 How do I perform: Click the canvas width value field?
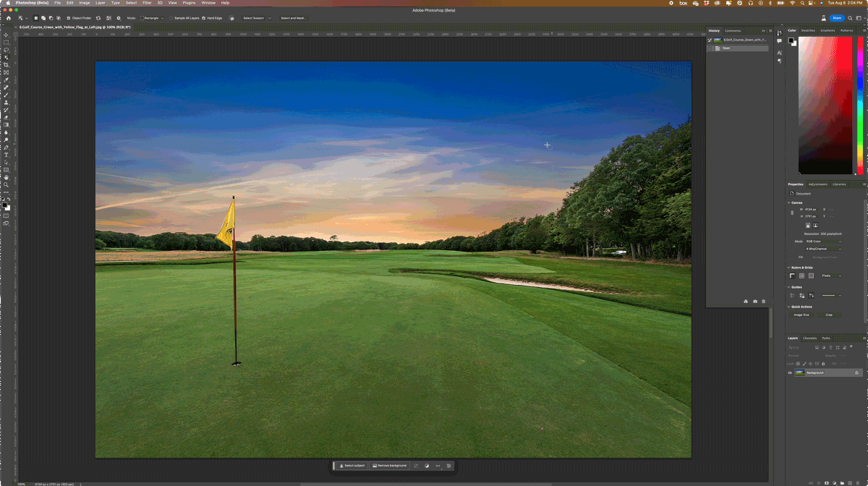tap(811, 210)
